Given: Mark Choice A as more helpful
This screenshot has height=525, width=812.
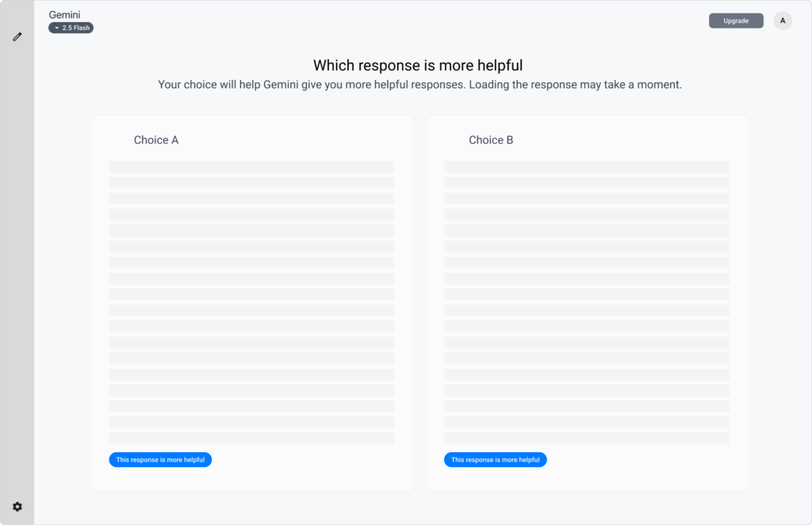Looking at the screenshot, I should point(160,460).
